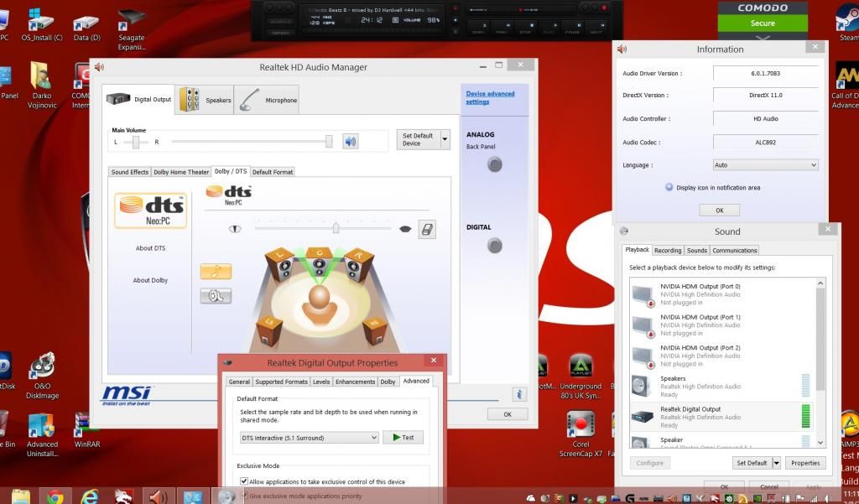Image resolution: width=859 pixels, height=504 pixels.
Task: Select Realtek Digital Output playback device
Action: pos(721,417)
